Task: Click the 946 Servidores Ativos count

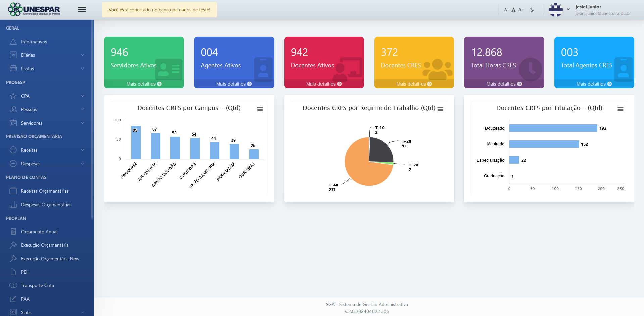Action: 119,52
